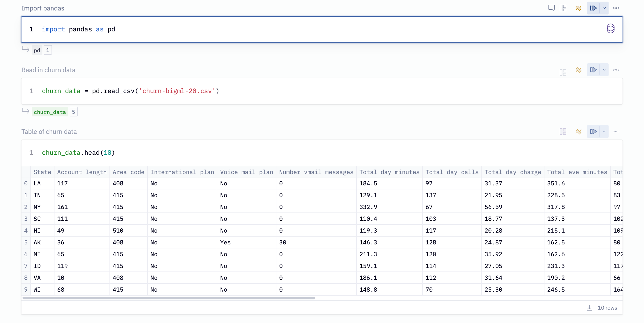Click the running spinner in the import pandas cell
The height and width of the screenshot is (323, 644).
(610, 28)
